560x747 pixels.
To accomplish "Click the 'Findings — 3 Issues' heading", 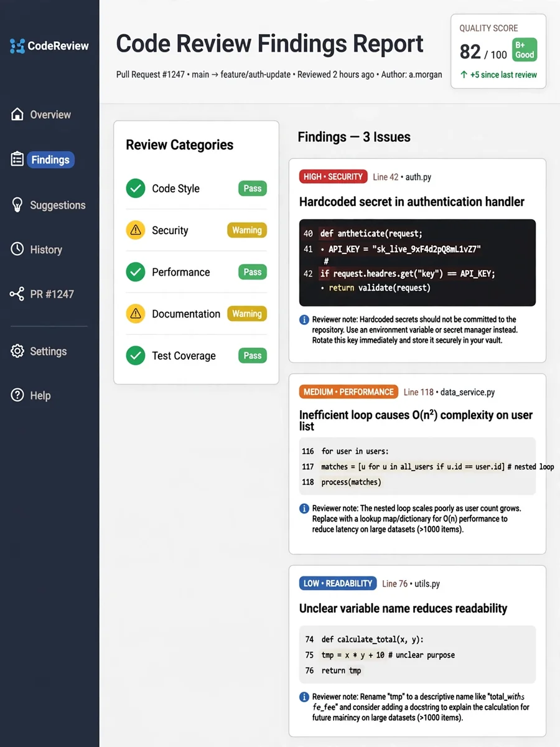I will pos(354,137).
